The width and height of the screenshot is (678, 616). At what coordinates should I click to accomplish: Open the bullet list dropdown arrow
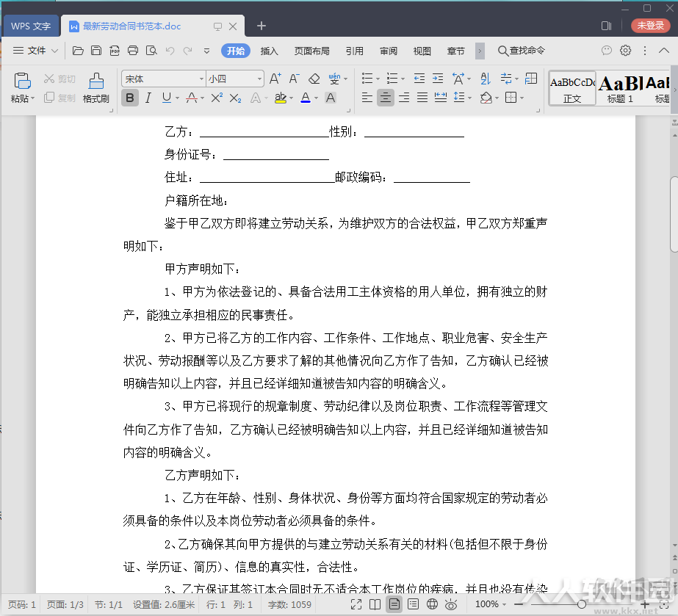tap(378, 79)
